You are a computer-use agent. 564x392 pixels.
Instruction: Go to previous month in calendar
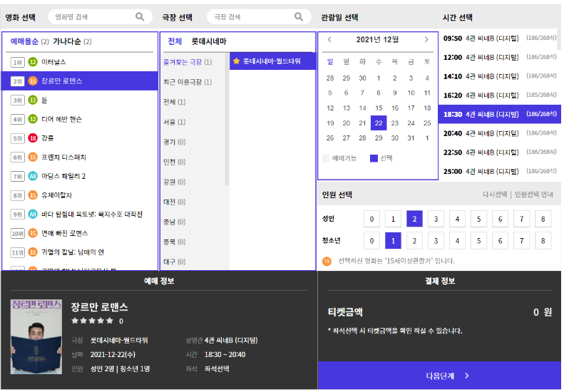pos(329,40)
